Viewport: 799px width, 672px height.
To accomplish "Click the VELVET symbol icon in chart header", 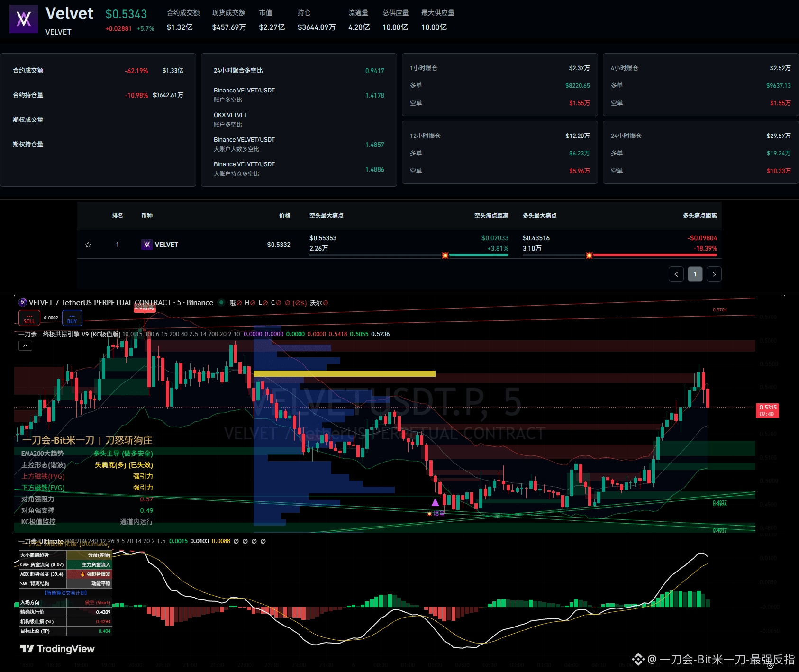I will pos(23,302).
